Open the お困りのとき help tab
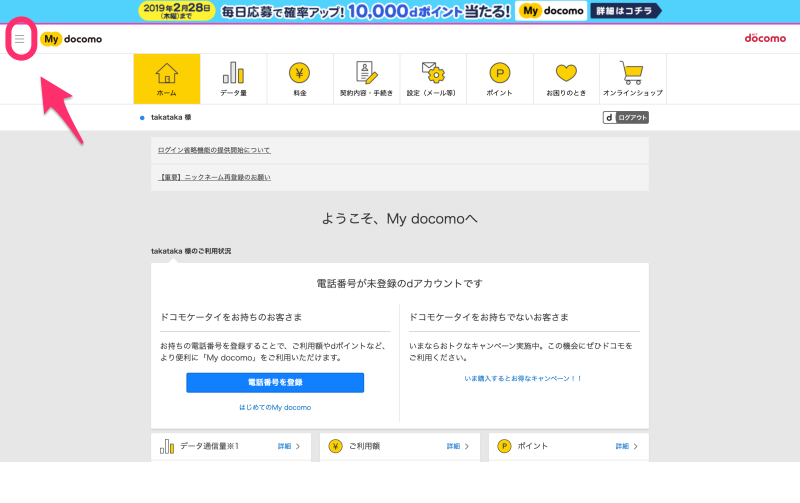The image size is (800, 503). [566, 79]
